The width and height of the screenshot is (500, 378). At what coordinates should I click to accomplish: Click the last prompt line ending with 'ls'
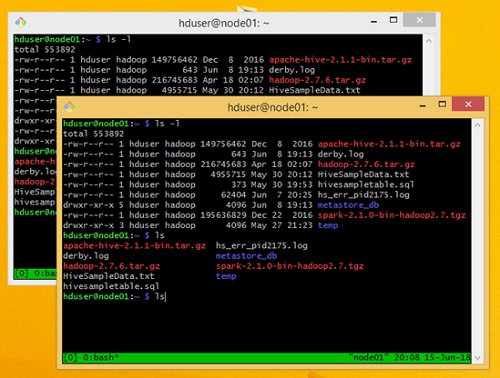tap(114, 296)
